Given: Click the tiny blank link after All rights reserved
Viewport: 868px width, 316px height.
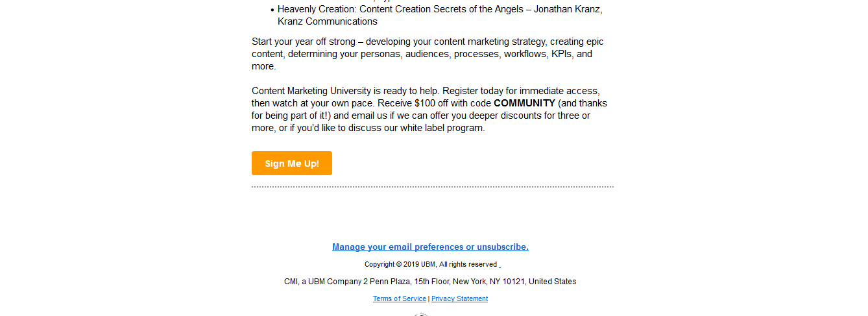Looking at the screenshot, I should tap(500, 265).
